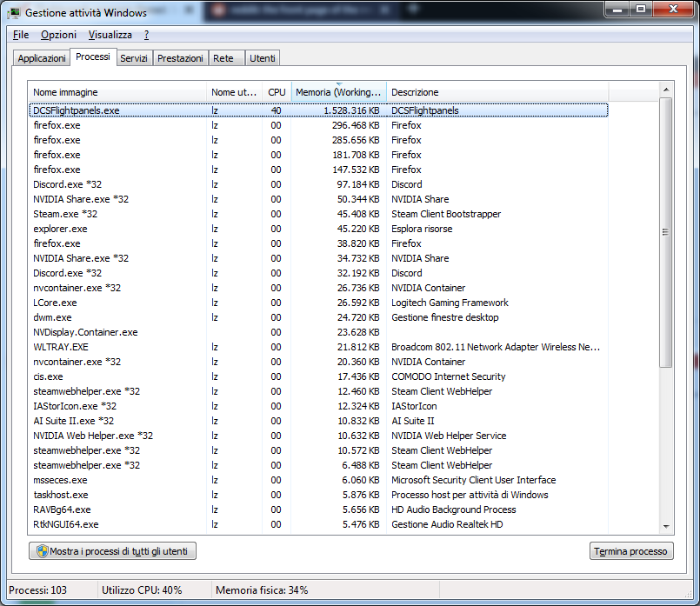Select the WLTRAY.EXE process
The height and width of the screenshot is (606, 700).
(x=318, y=347)
